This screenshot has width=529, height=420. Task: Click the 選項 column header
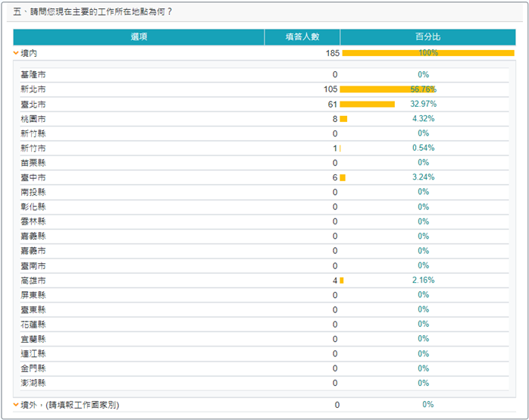click(139, 37)
